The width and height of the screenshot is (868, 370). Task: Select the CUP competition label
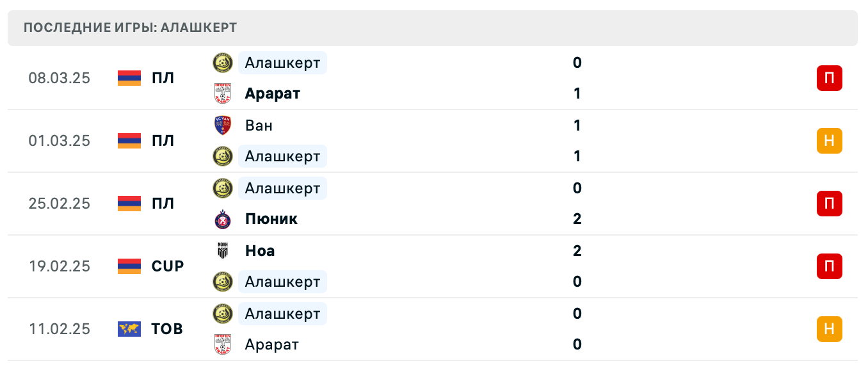coord(167,266)
